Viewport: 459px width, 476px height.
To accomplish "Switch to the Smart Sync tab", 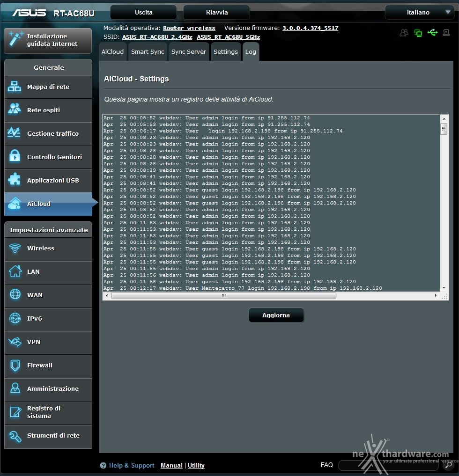I will (x=148, y=51).
